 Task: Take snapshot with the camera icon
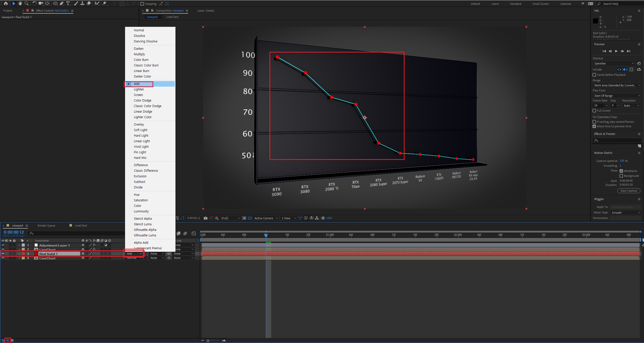click(x=206, y=218)
